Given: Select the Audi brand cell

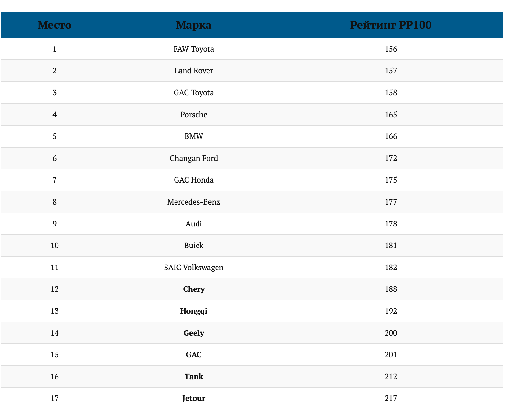Looking at the screenshot, I should click(x=194, y=224).
